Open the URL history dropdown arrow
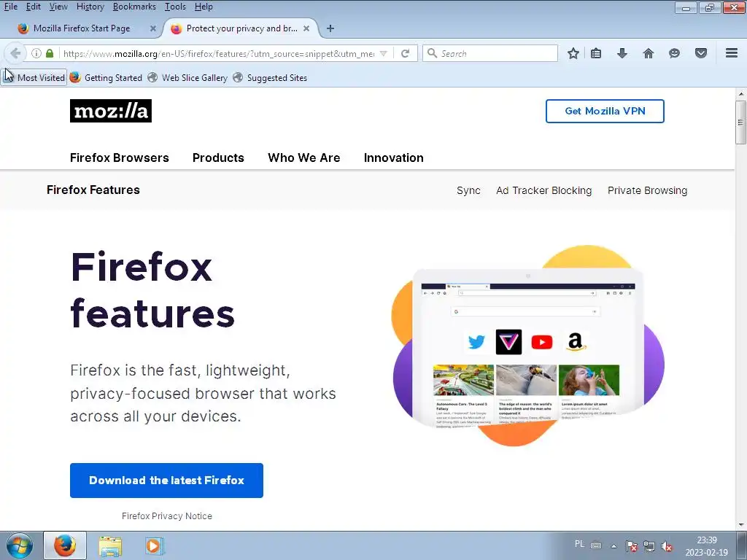The height and width of the screenshot is (560, 747). pos(384,53)
